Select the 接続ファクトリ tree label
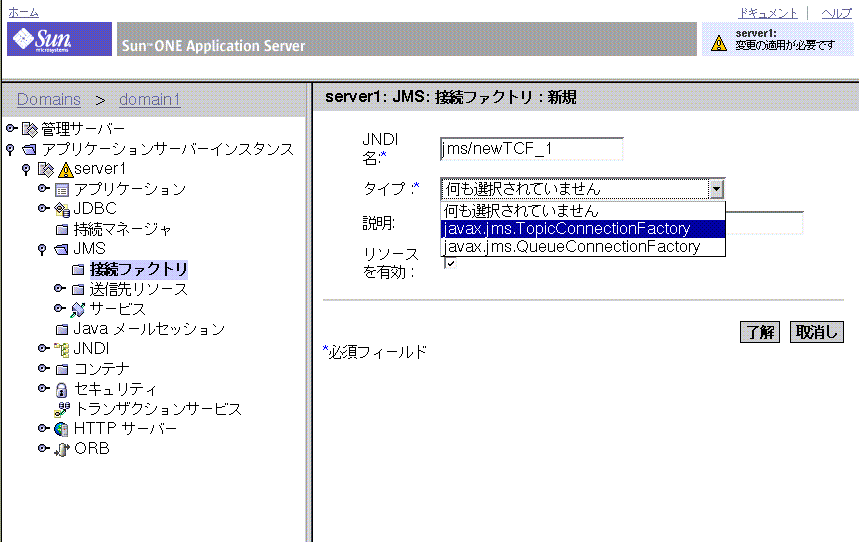The image size is (859, 542). point(139,269)
